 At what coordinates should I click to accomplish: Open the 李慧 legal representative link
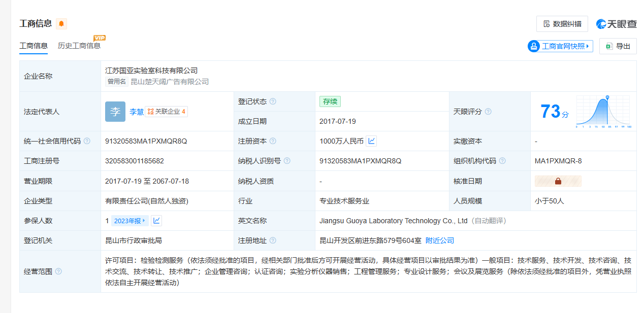pyautogui.click(x=136, y=112)
